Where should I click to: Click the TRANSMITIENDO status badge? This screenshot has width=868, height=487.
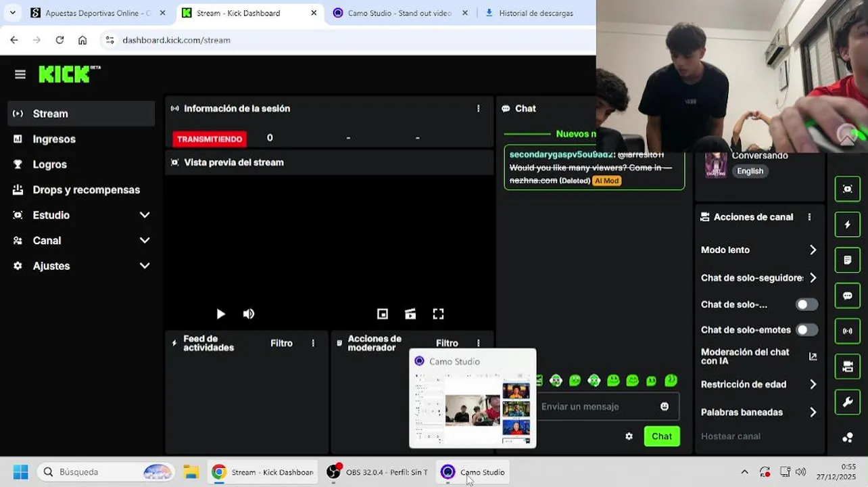[x=210, y=139]
